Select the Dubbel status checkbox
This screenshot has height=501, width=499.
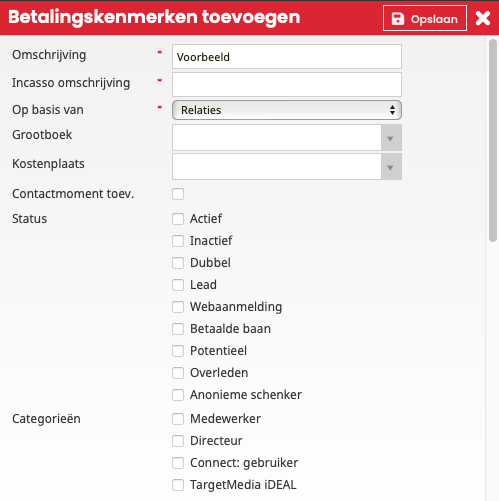(178, 263)
